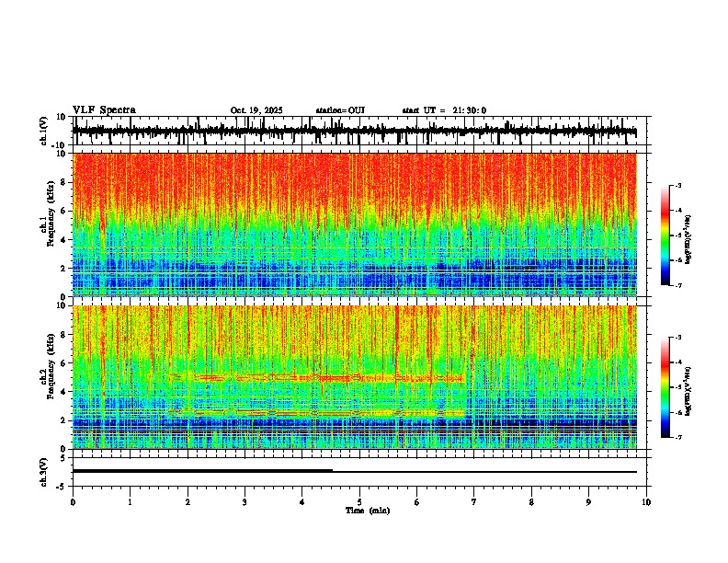This screenshot has width=728, height=563.
Task: Click the "4" kHz tick on ch.1 frequency axis
Action: click(64, 240)
